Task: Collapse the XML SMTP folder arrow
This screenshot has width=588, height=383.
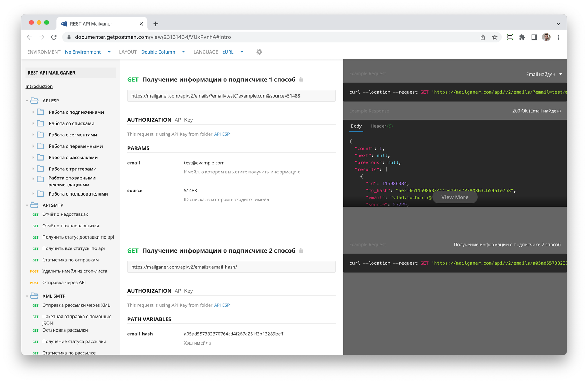Action: click(27, 296)
